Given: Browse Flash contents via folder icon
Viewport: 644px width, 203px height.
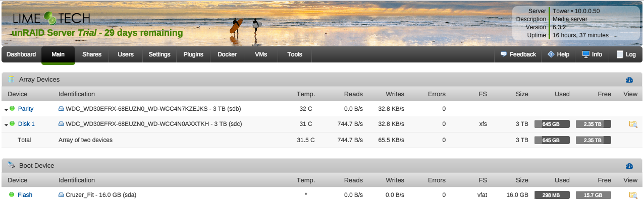Looking at the screenshot, I should point(632,195).
